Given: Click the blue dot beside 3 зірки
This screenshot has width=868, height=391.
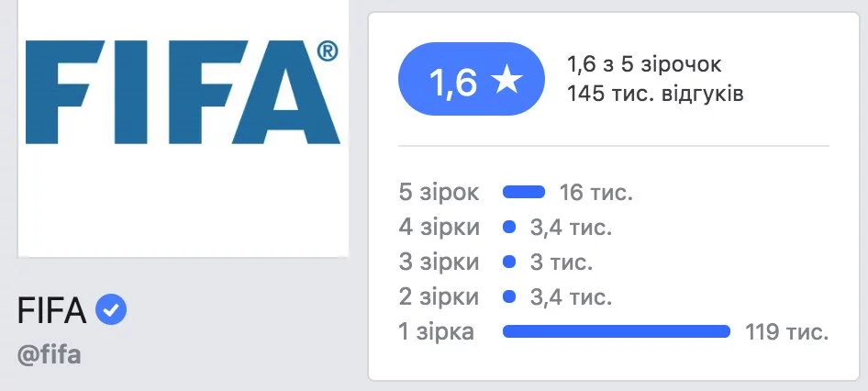Looking at the screenshot, I should pyautogui.click(x=508, y=262).
